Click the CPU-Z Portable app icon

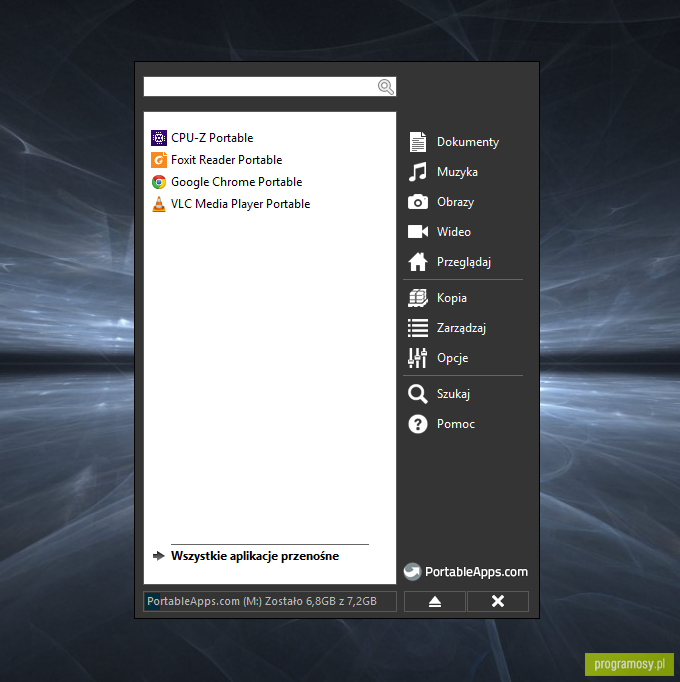[159, 138]
